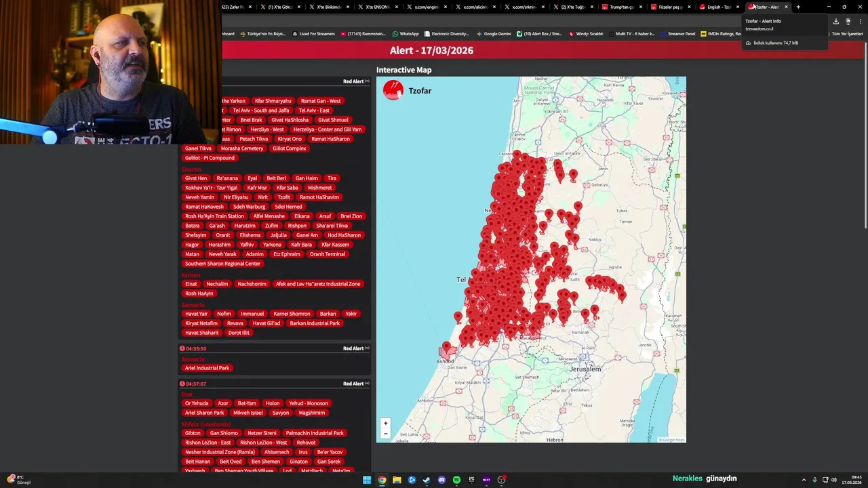Open the Tüm Yer İşaretleri bookmarks folder
The height and width of the screenshot is (488, 868).
847,33
